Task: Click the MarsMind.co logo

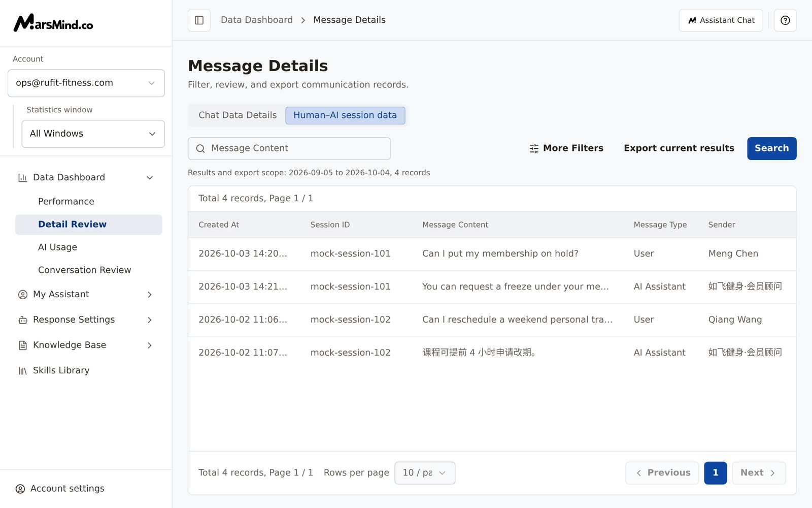Action: 53,23
